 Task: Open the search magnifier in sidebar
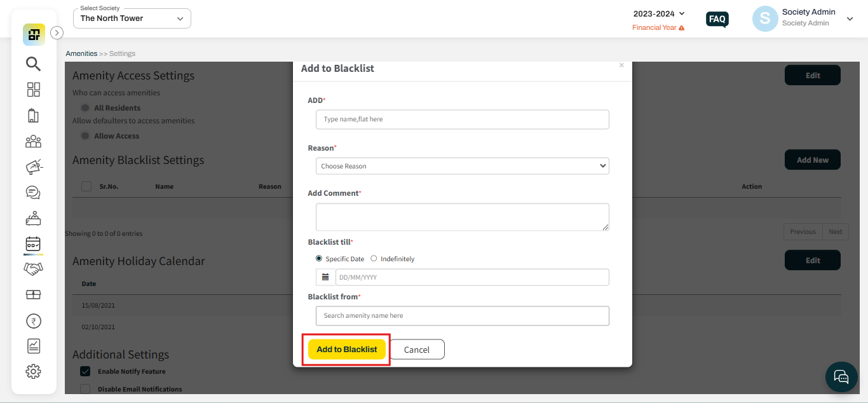coord(33,64)
